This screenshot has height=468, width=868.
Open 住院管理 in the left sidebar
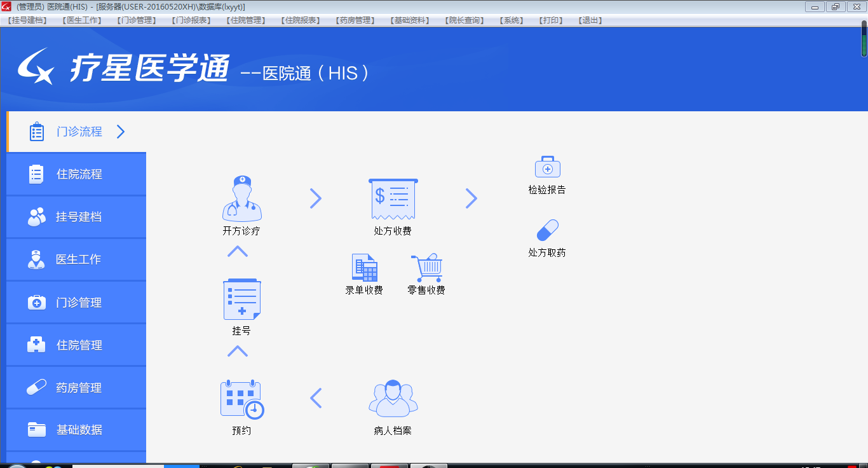tap(76, 345)
